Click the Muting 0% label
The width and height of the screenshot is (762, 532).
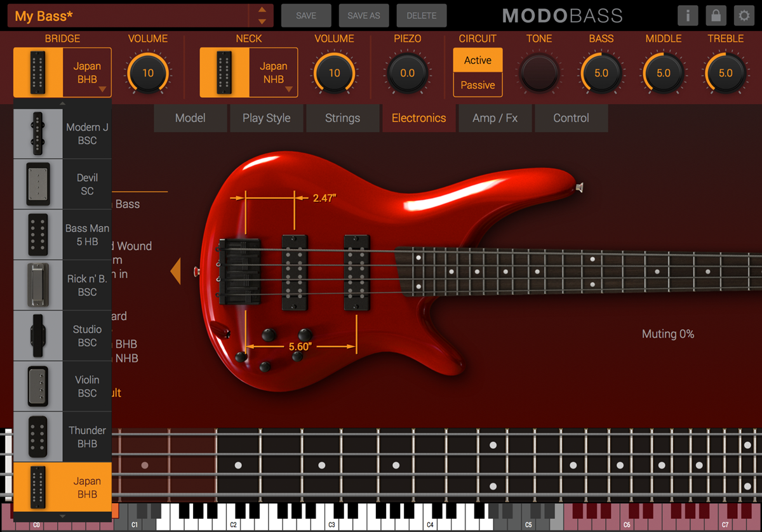click(668, 334)
